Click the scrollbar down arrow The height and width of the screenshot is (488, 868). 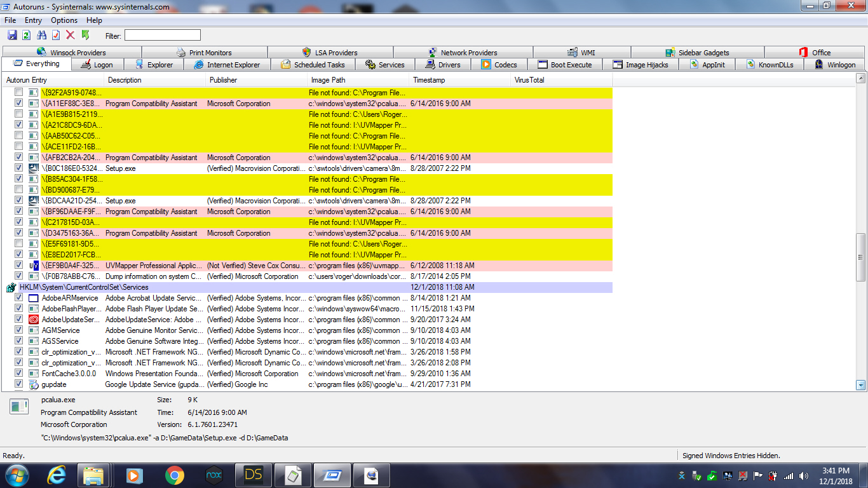click(861, 384)
